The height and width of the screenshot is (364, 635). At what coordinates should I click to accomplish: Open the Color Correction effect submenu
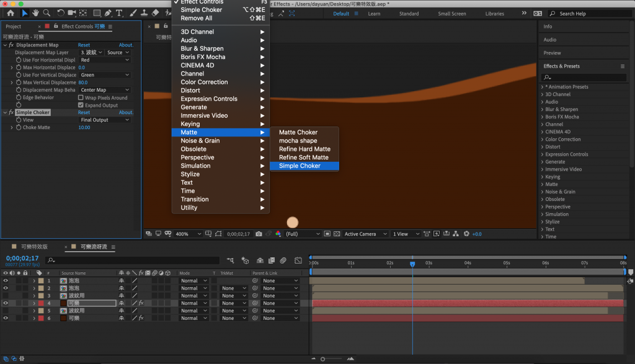coord(220,82)
